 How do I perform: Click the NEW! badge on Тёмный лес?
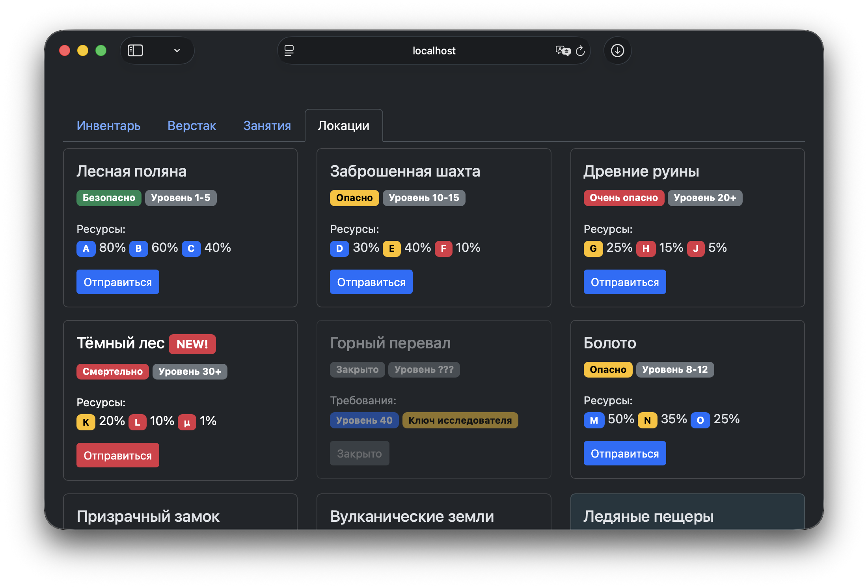coord(192,344)
